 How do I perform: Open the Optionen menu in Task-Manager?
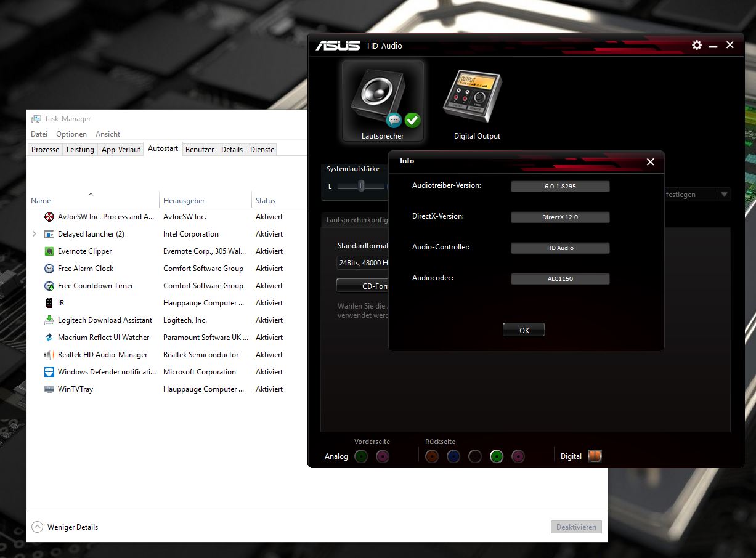71,134
